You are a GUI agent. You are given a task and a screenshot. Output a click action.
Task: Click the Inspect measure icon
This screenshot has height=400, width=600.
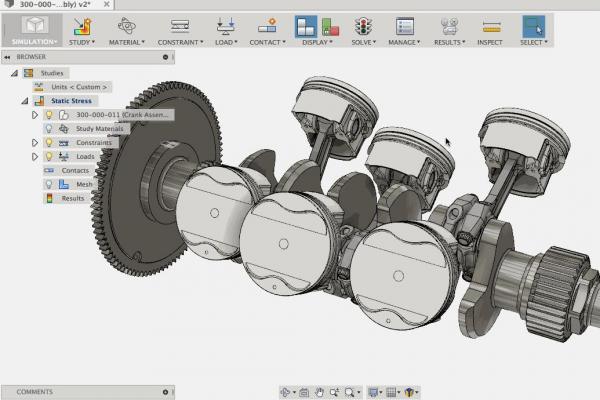[491, 26]
